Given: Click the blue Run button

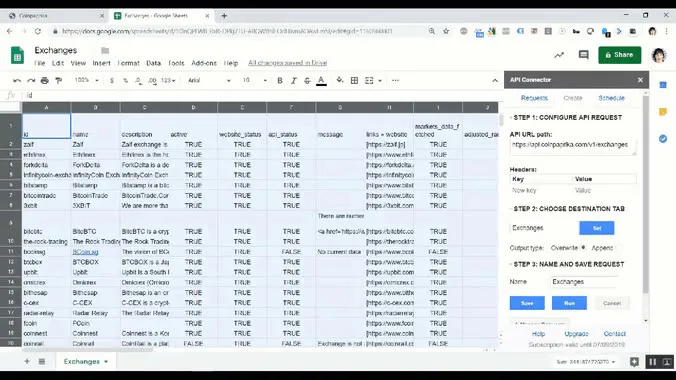Looking at the screenshot, I should tap(569, 303).
